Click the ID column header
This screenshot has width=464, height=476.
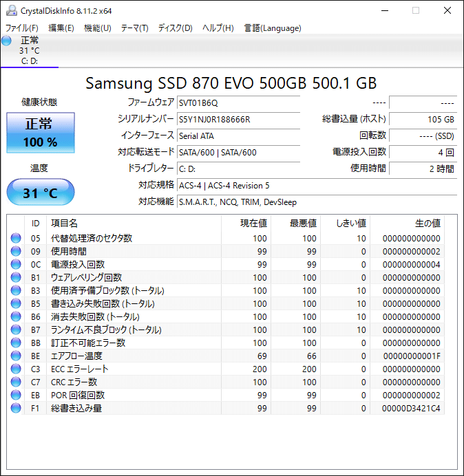(x=36, y=224)
